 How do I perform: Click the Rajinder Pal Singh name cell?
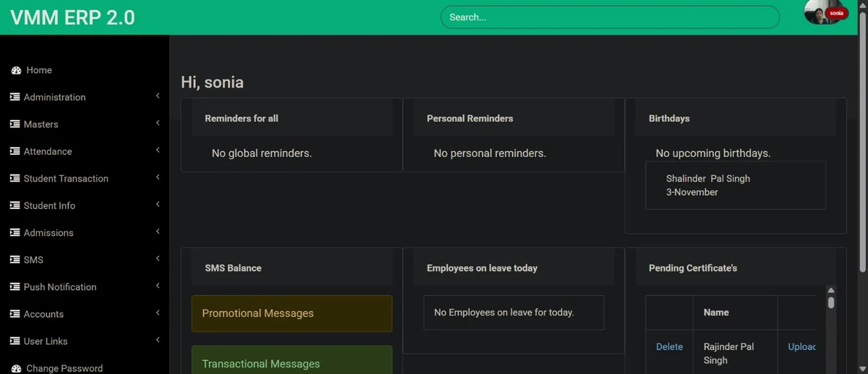[x=735, y=353]
